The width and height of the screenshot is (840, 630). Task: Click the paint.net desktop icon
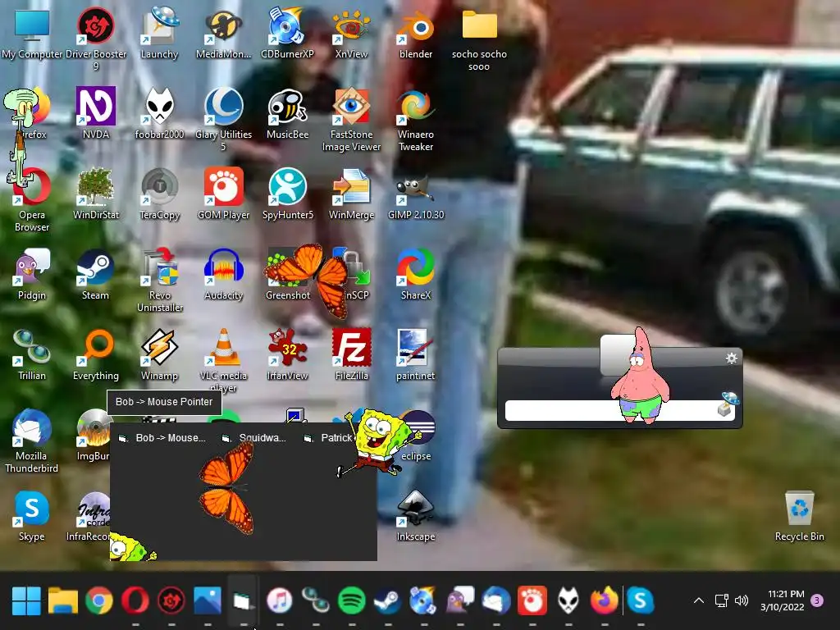(x=416, y=354)
